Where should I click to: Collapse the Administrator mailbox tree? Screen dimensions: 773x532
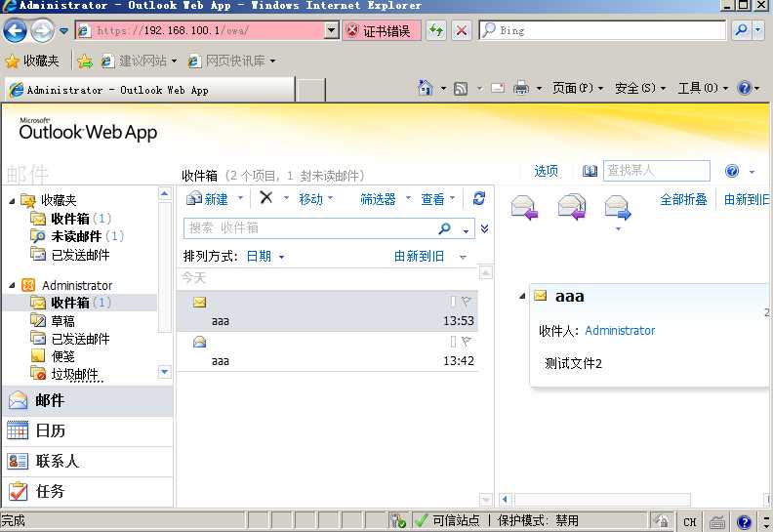12,285
